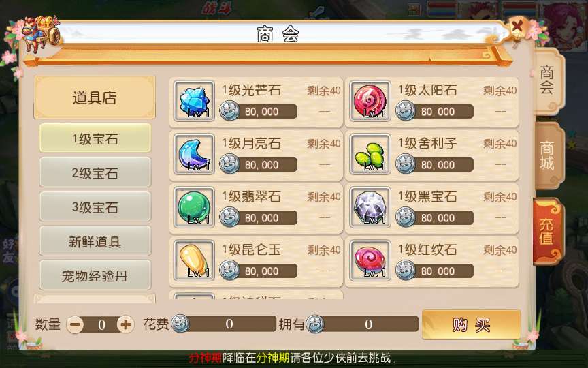Screen dimensions: 588x368
Task: Switch to the 2级宝石 category
Action: (95, 172)
